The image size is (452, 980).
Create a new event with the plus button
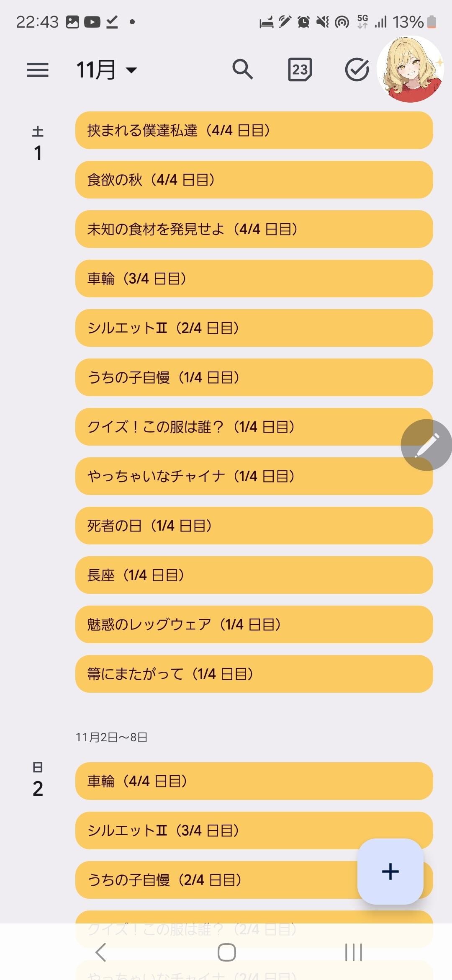tap(390, 872)
